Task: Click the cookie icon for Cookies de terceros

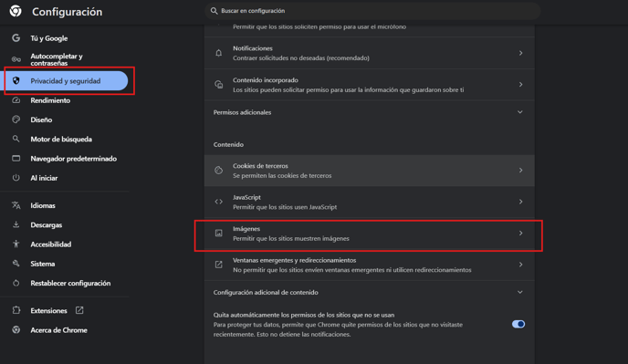Action: click(x=219, y=171)
